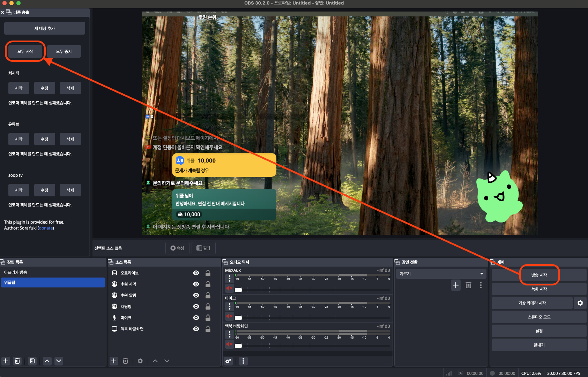Click 모두 중지 button
Screen dimensions: 588x377
tap(64, 51)
